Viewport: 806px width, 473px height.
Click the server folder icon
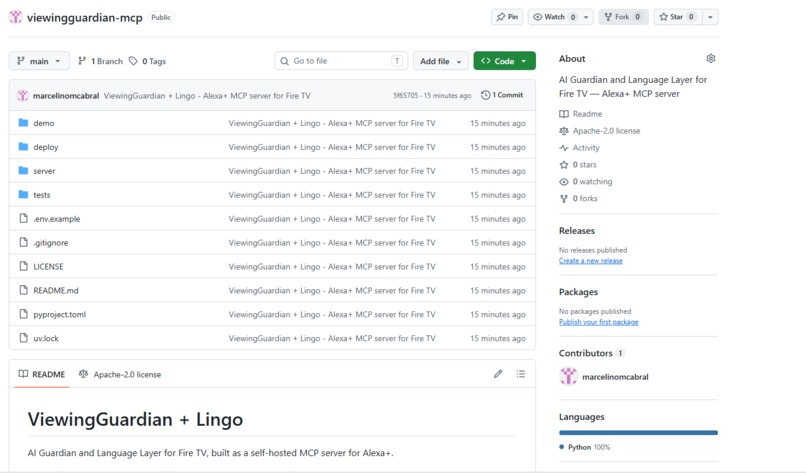tap(23, 171)
